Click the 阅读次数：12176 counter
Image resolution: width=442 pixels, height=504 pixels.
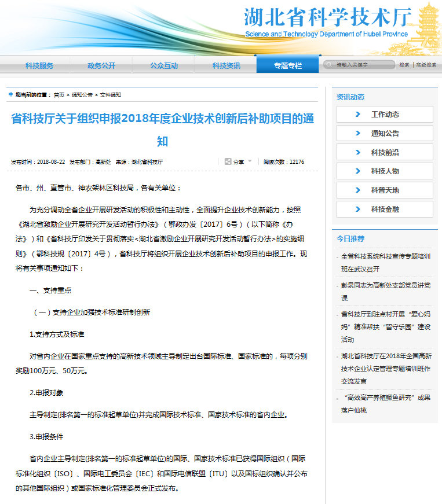click(284, 161)
